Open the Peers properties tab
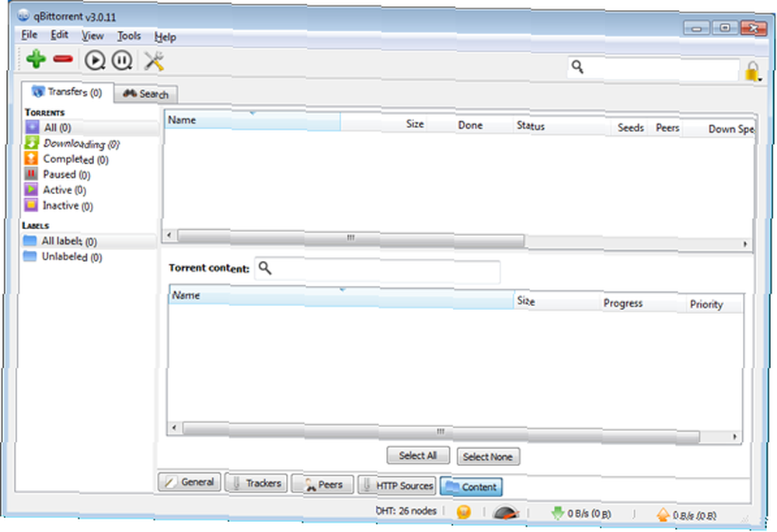The width and height of the screenshot is (777, 532). click(x=322, y=484)
